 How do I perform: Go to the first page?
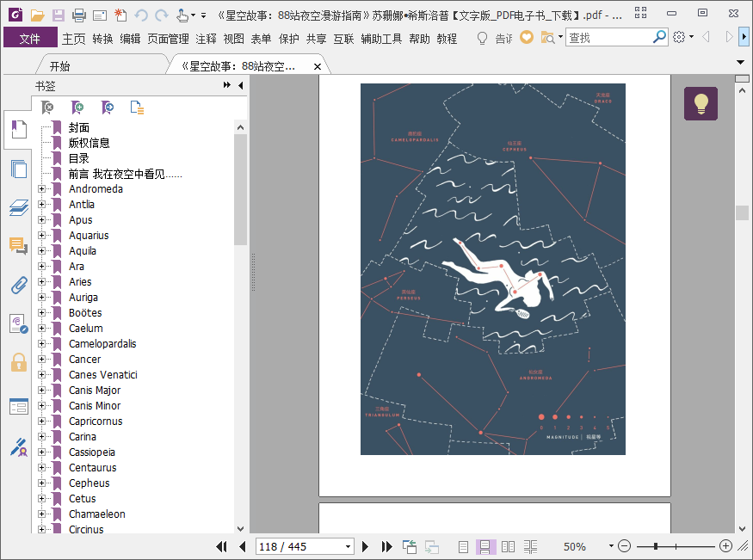[221, 546]
